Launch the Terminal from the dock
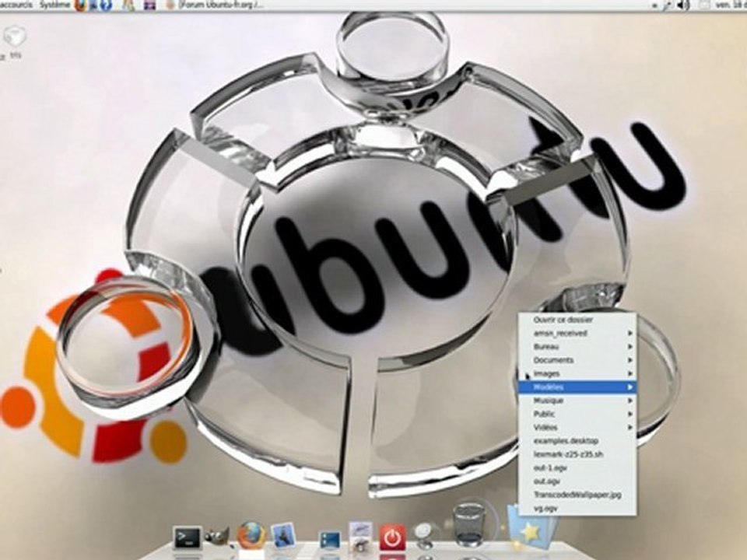The width and height of the screenshot is (747, 560). [x=188, y=538]
